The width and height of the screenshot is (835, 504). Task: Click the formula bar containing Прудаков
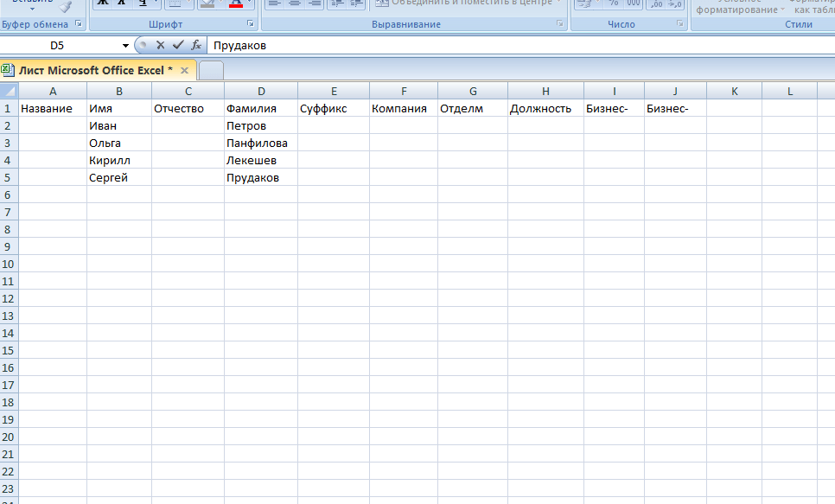coord(522,45)
